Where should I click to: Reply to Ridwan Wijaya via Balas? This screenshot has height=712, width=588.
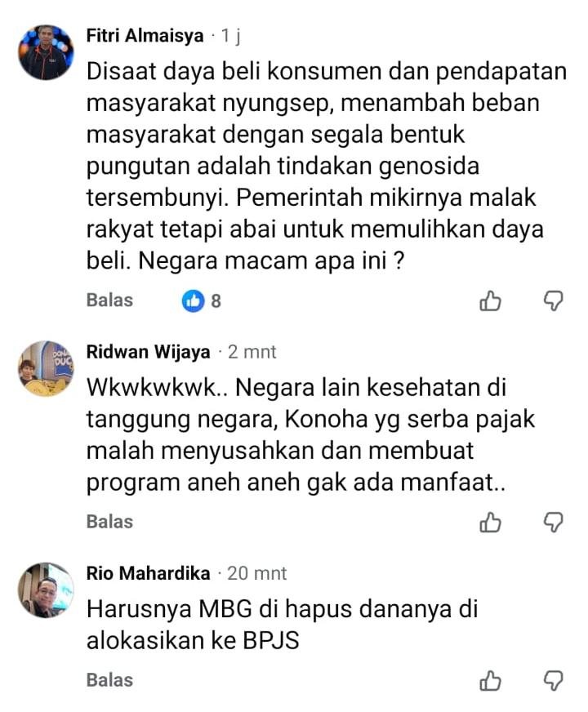click(109, 522)
